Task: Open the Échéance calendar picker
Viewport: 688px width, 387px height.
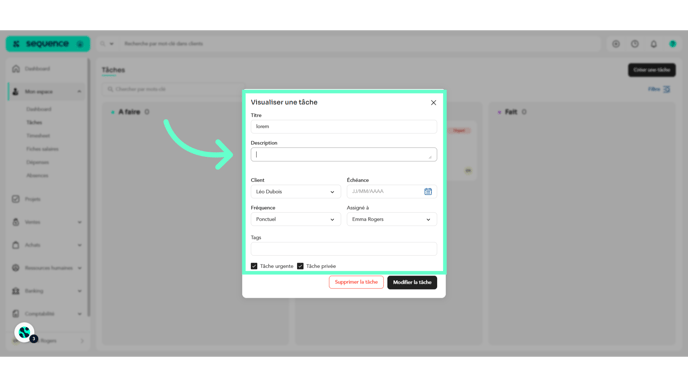Action: pos(428,191)
